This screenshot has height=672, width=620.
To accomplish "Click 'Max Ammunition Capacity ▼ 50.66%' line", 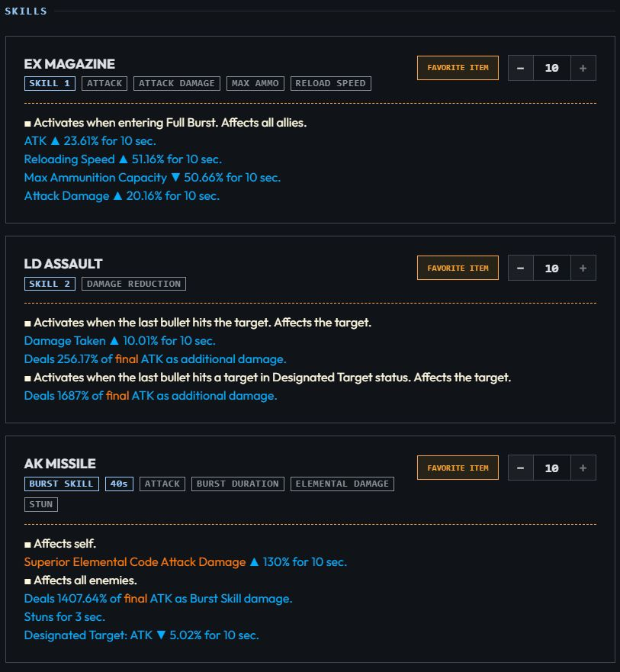I will (153, 178).
